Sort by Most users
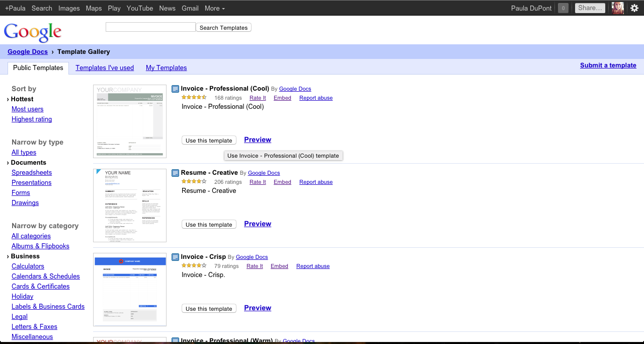The image size is (644, 344). 28,109
